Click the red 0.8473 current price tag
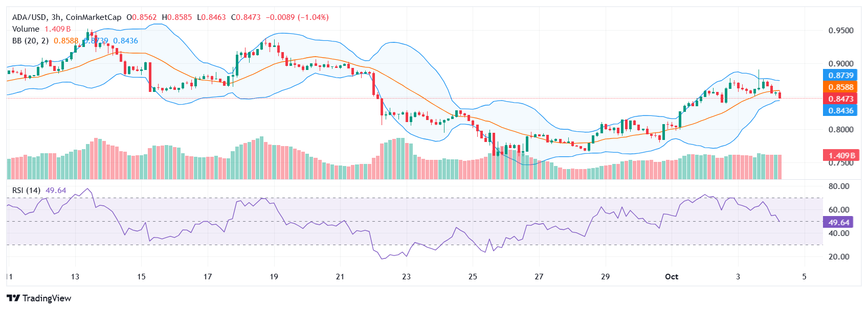Screen dimensions: 868x310 pos(840,99)
